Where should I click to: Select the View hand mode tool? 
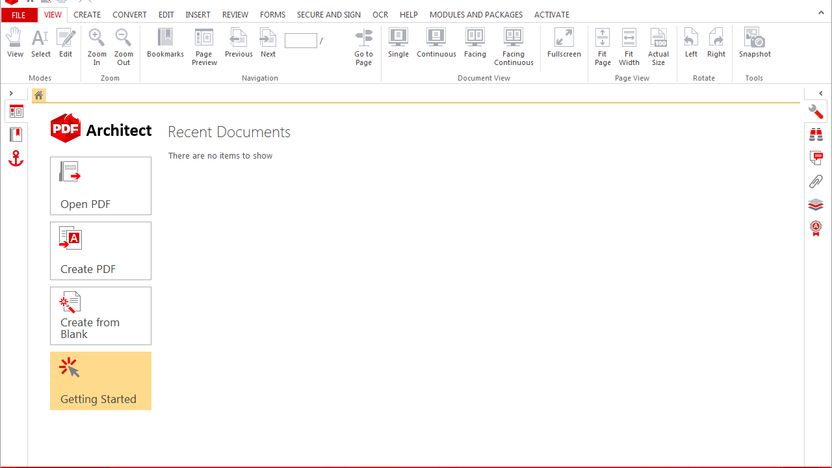(x=15, y=43)
